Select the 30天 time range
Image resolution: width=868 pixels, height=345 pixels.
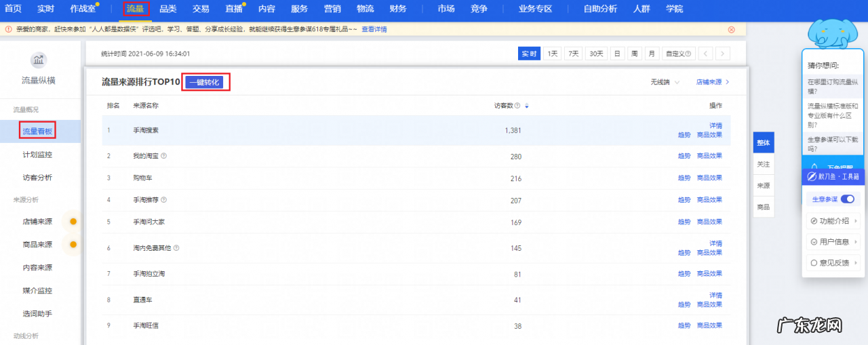[x=596, y=54]
